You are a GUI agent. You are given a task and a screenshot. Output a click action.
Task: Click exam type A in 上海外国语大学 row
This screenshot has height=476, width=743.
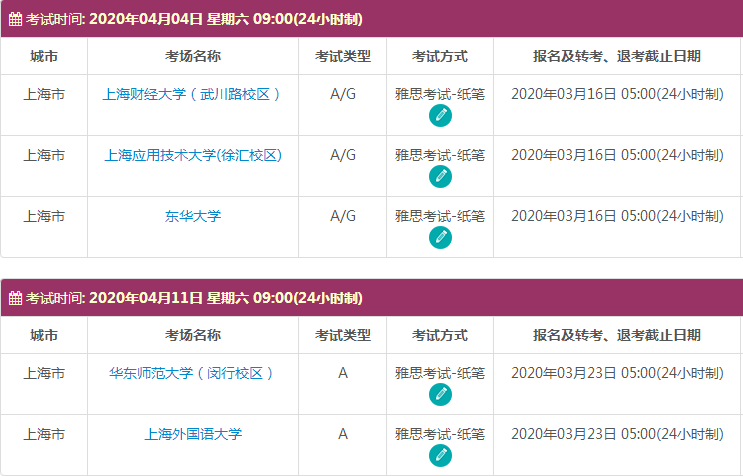[343, 434]
